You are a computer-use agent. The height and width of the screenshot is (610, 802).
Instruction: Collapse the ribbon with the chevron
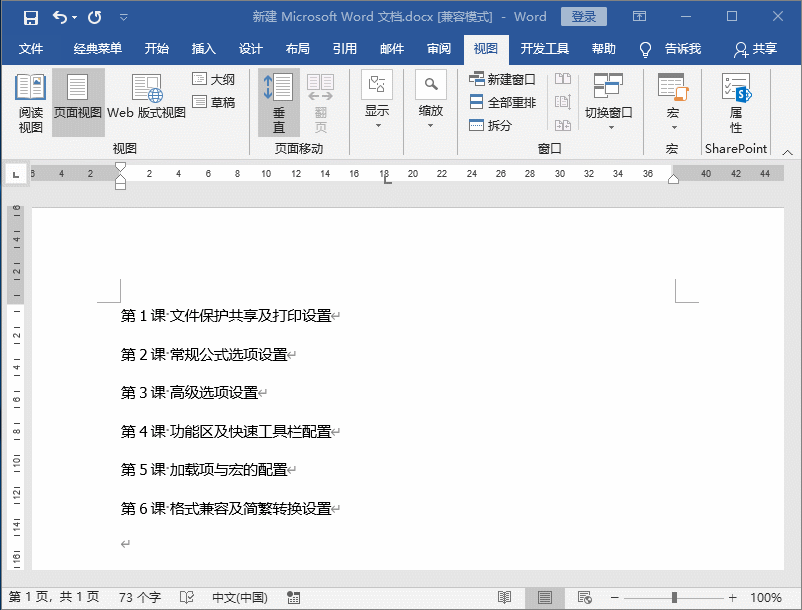coord(788,152)
